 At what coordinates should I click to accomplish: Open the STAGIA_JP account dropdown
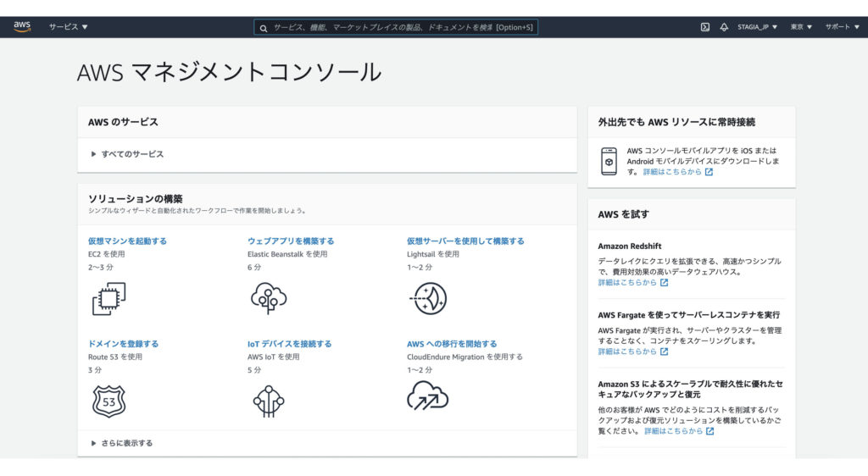pyautogui.click(x=757, y=27)
